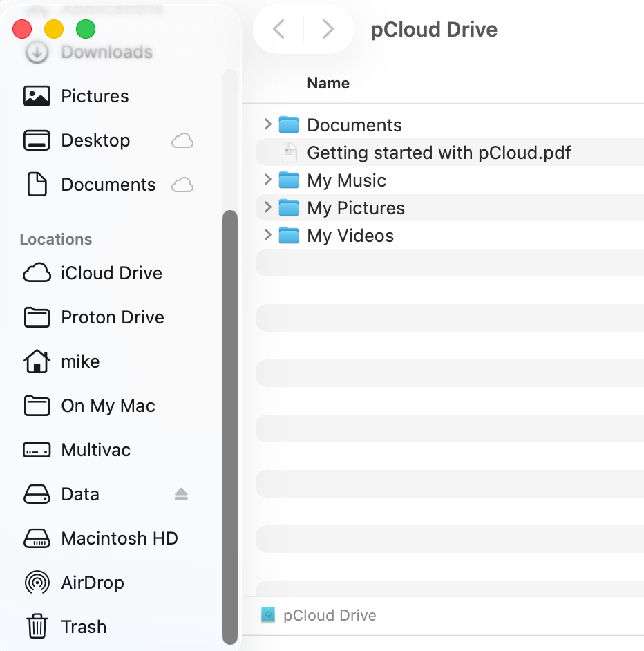Click the Locations section header
The image size is (644, 651).
pos(56,240)
